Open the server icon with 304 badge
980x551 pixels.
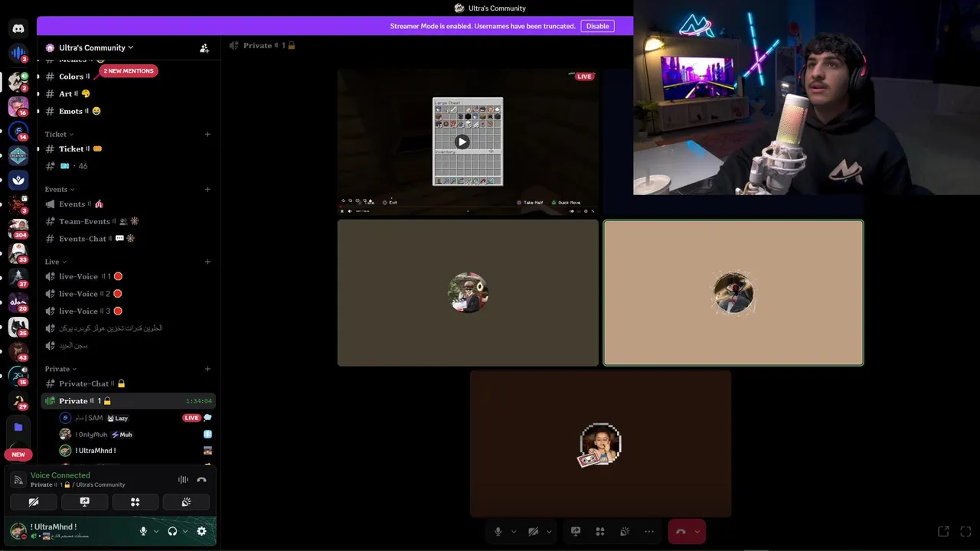click(x=18, y=228)
